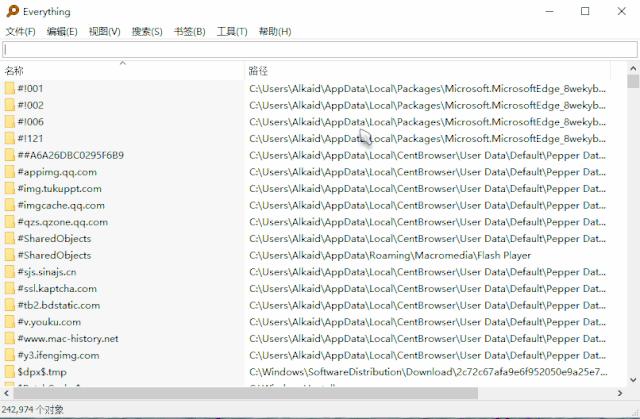Select the #!002 folder icon
The height and width of the screenshot is (419, 640).
coord(10,105)
